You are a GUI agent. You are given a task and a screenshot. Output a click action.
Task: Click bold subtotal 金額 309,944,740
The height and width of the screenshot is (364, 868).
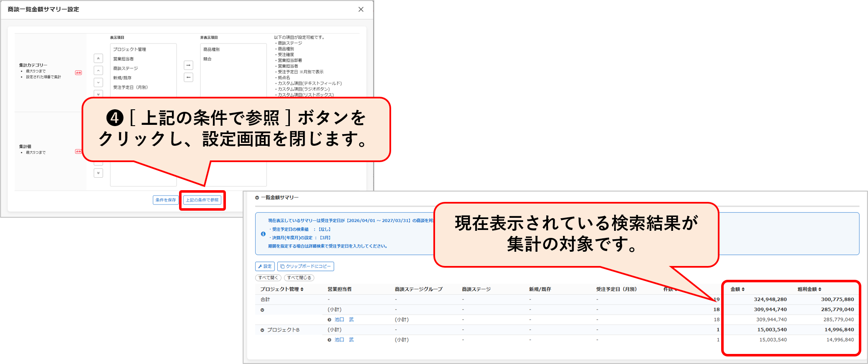click(770, 310)
